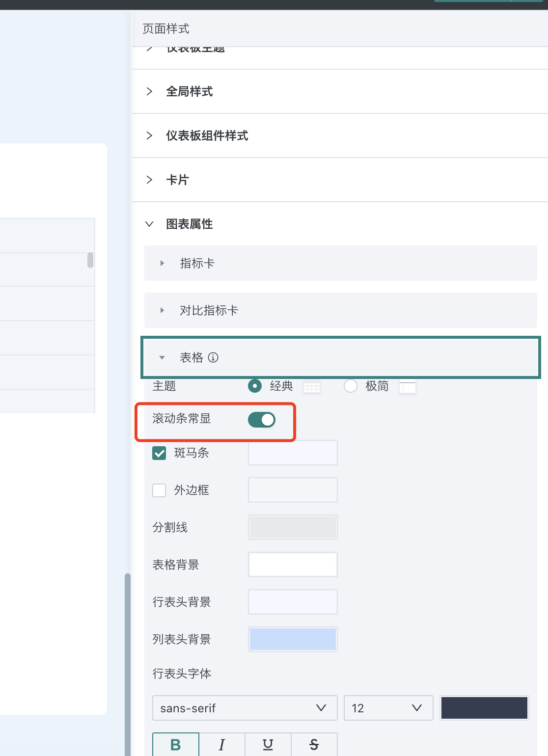This screenshot has height=756, width=548.
Task: Expand the 仪表板组件样式 panel
Action: click(340, 135)
